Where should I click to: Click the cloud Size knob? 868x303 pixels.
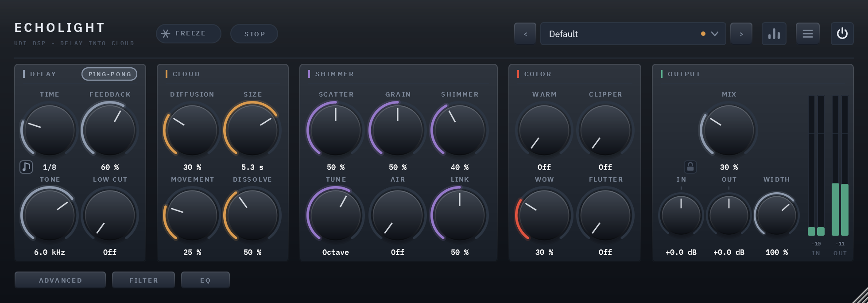pos(252,130)
